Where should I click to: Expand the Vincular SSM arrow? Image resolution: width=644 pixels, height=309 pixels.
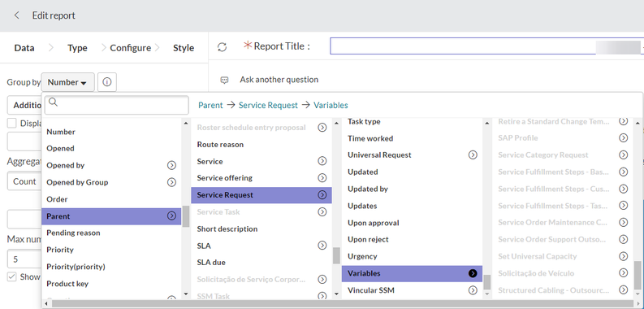(x=473, y=290)
